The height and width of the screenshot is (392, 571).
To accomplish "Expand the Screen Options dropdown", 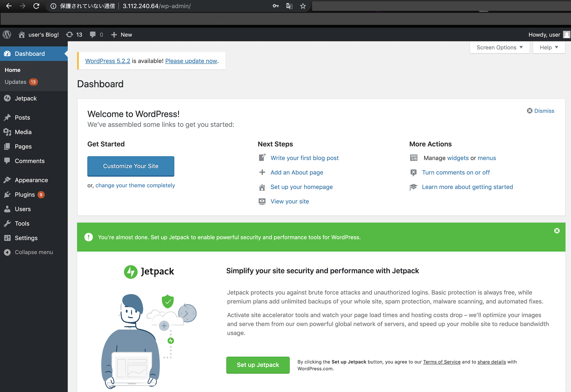I will pos(499,47).
